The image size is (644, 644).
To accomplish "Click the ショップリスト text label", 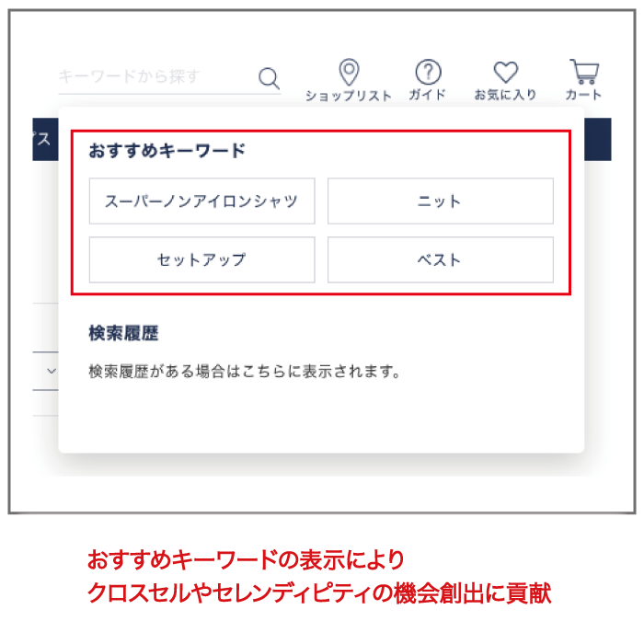I will click(349, 96).
